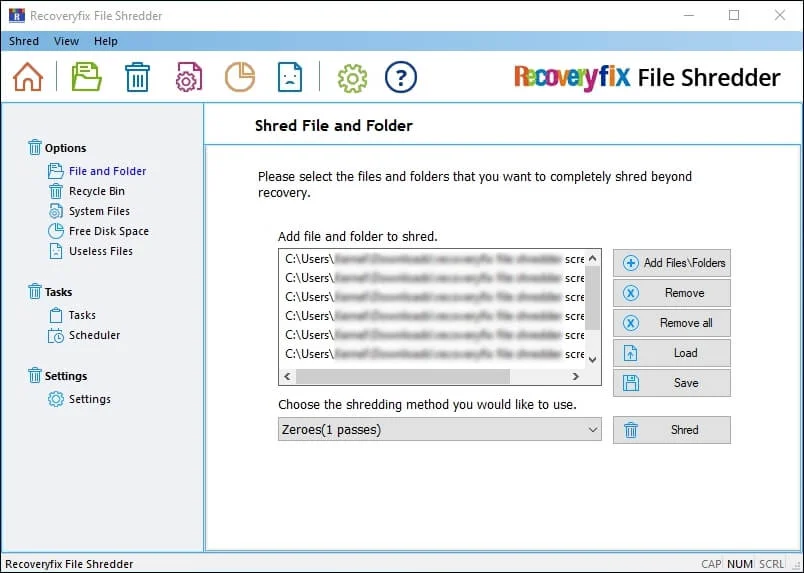Screen dimensions: 804x573
Task: Open System Files shred toolbar icon
Action: [x=189, y=77]
